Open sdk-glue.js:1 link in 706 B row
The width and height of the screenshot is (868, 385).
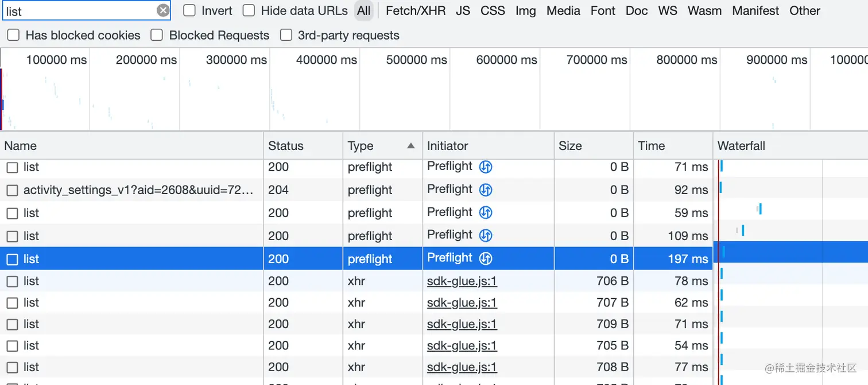[462, 281]
